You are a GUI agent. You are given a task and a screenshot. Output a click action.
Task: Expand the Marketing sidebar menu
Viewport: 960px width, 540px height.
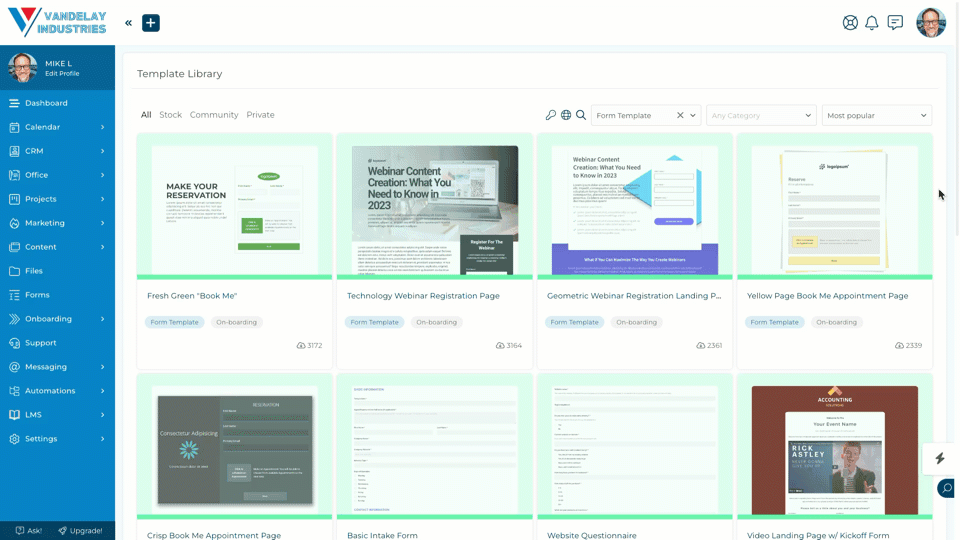coord(58,223)
